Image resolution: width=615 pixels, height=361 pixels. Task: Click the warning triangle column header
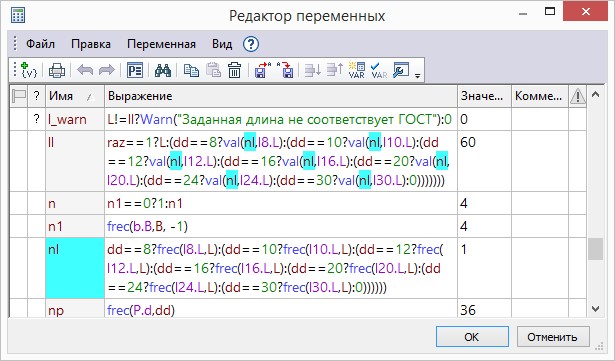click(x=577, y=96)
